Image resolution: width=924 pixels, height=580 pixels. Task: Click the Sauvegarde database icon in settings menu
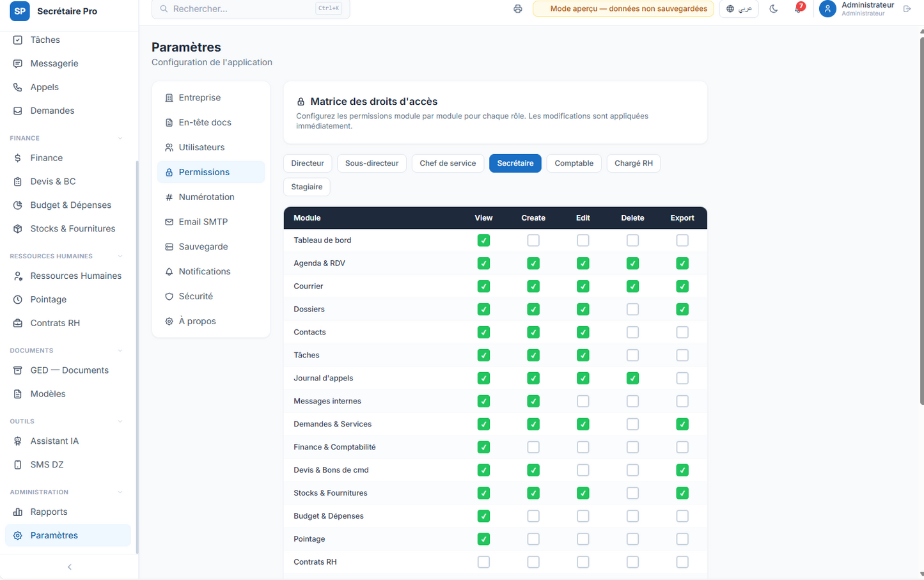point(169,247)
